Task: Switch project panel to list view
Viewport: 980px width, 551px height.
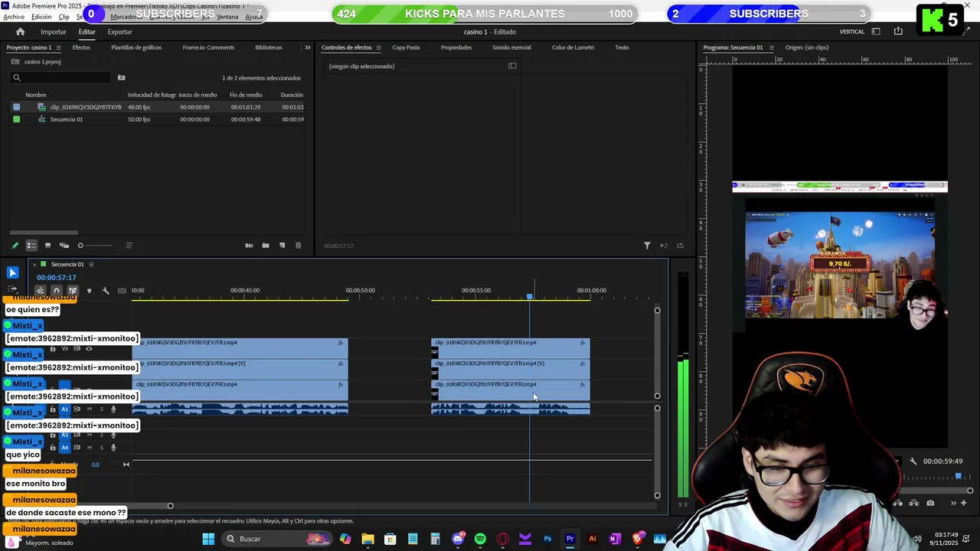Action: coord(31,246)
